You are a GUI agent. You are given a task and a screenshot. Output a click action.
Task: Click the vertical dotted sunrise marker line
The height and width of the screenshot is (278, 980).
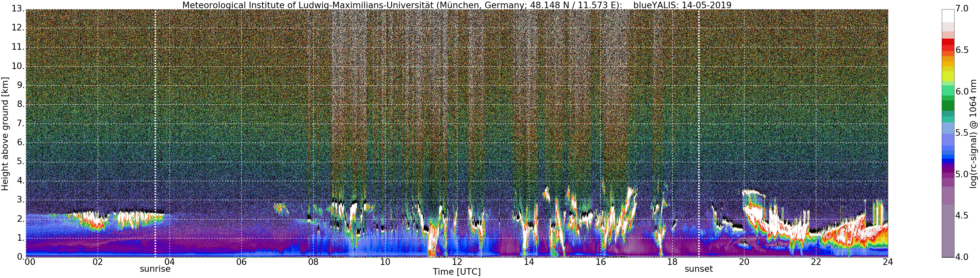(x=155, y=133)
